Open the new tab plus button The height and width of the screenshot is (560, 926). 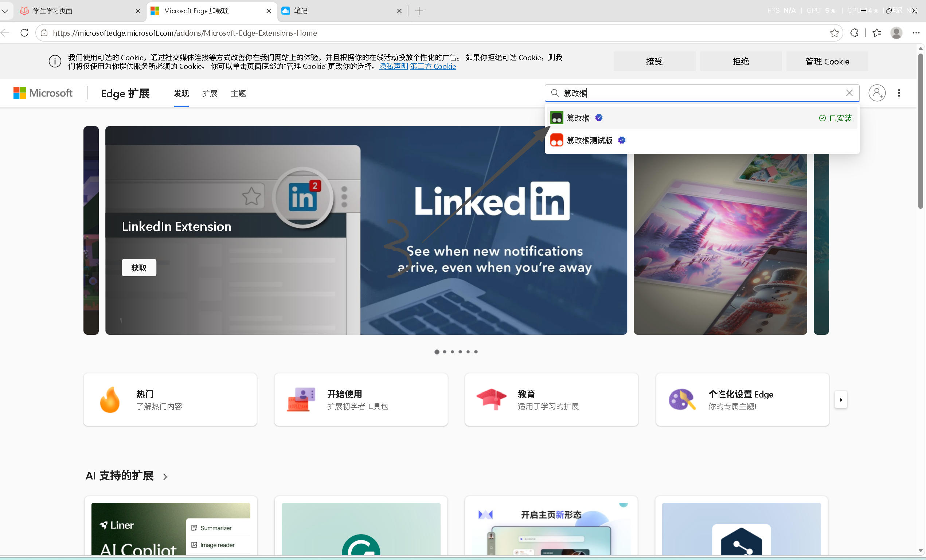click(419, 11)
